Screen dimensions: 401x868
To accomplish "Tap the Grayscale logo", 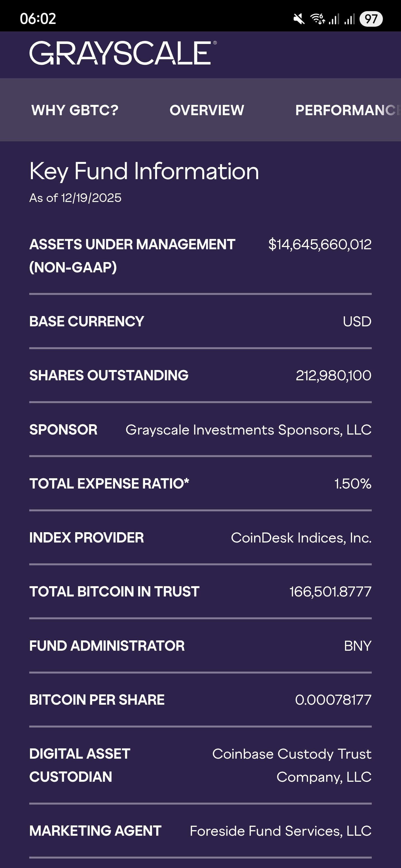I will 123,53.
